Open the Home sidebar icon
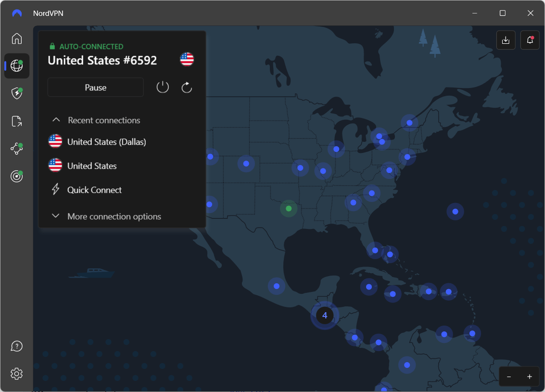545x392 pixels. point(17,38)
